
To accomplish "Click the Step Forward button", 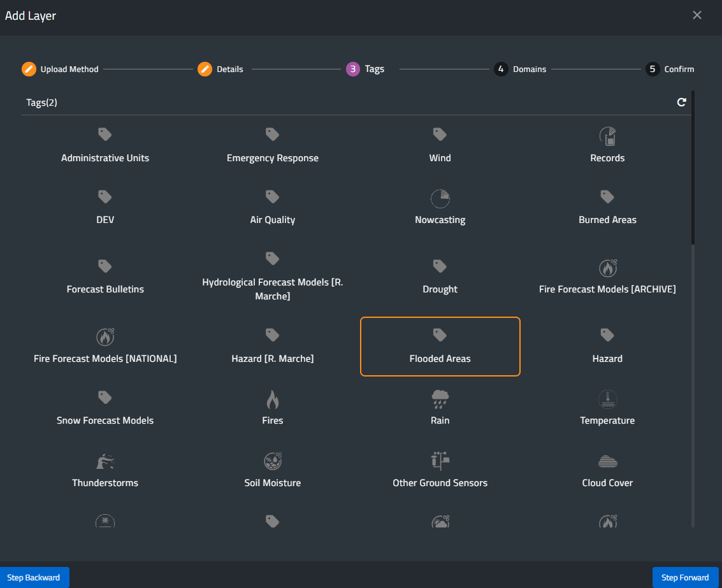I will [x=685, y=577].
